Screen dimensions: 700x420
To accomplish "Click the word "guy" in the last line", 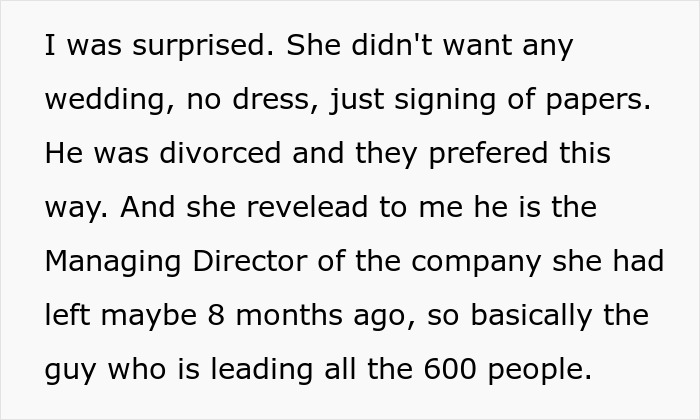I will (x=70, y=370).
